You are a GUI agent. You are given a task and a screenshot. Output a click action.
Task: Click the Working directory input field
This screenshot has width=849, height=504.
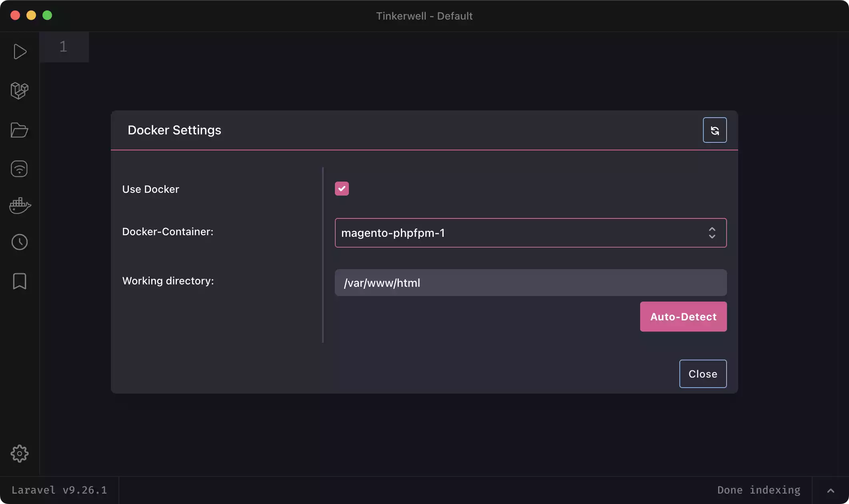point(530,283)
